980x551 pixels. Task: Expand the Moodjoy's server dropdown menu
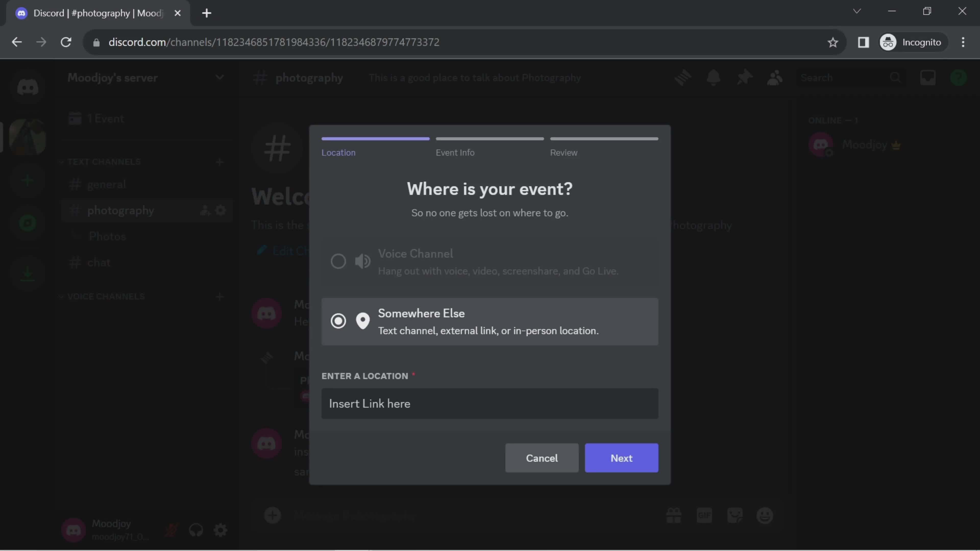(219, 77)
